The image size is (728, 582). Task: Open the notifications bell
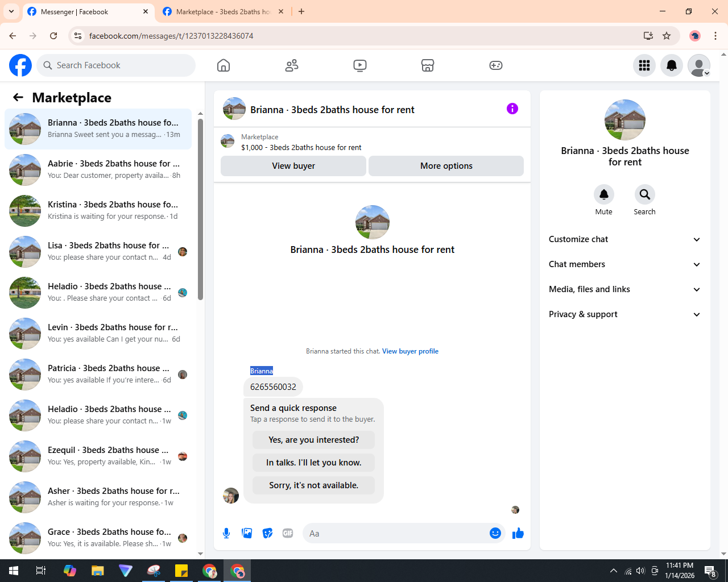coord(672,65)
